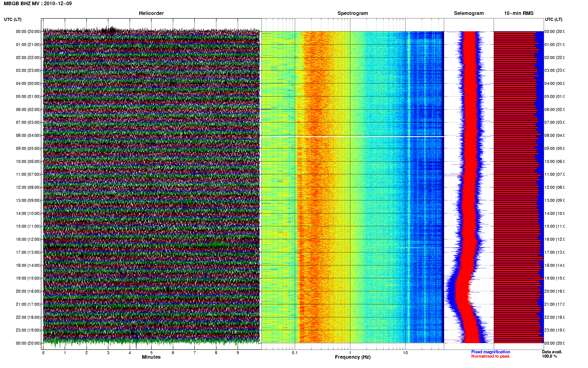Click the "Spectrogram" panel heading

pyautogui.click(x=353, y=13)
